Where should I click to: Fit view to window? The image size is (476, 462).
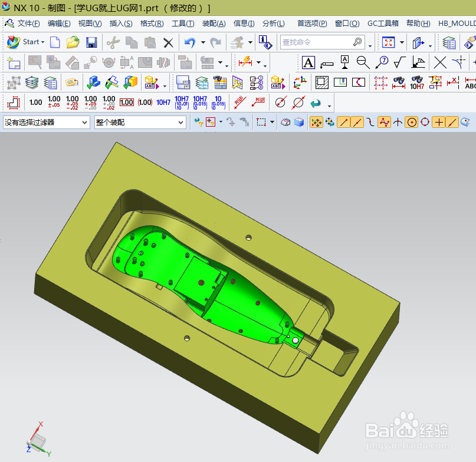pos(388,42)
